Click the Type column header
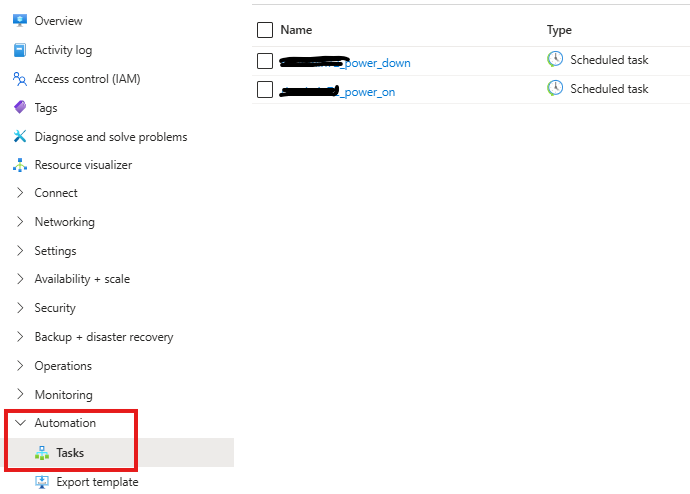690x494 pixels. coord(559,30)
